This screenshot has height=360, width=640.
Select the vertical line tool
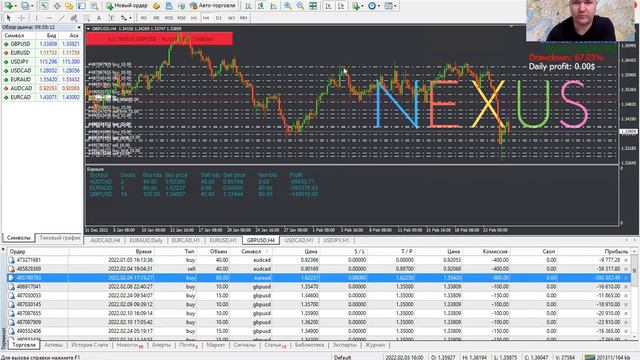coord(36,18)
